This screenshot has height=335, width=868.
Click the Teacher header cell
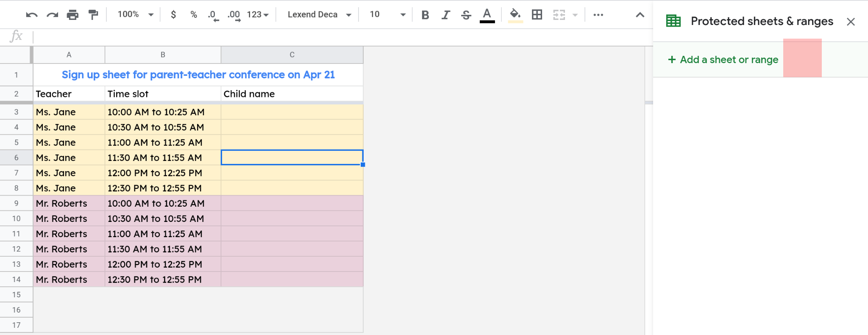pos(69,94)
